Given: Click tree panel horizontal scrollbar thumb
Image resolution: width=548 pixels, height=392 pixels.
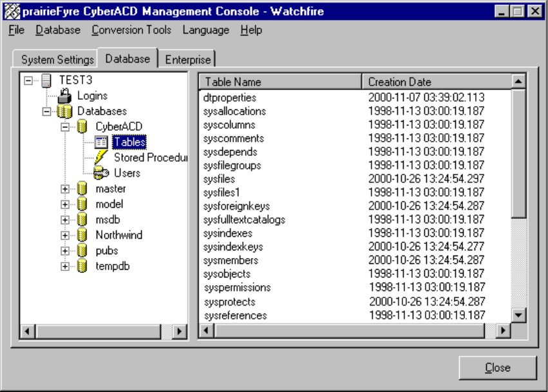Looking at the screenshot, I should click(99, 331).
